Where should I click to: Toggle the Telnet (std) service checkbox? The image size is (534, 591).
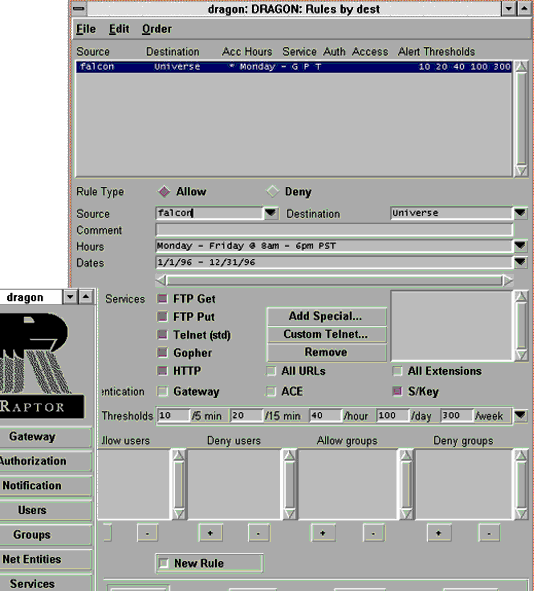(x=162, y=335)
